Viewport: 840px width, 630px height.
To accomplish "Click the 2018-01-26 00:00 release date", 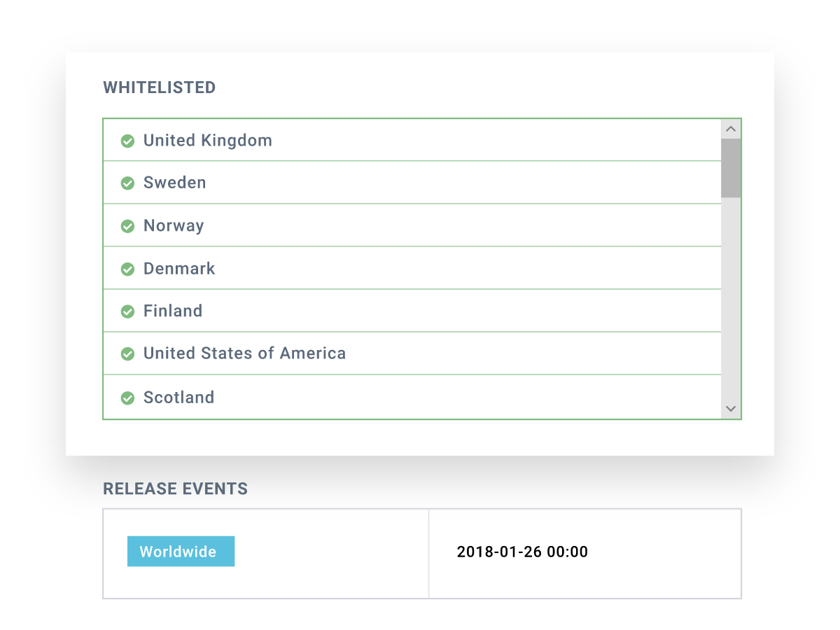I will tap(522, 552).
